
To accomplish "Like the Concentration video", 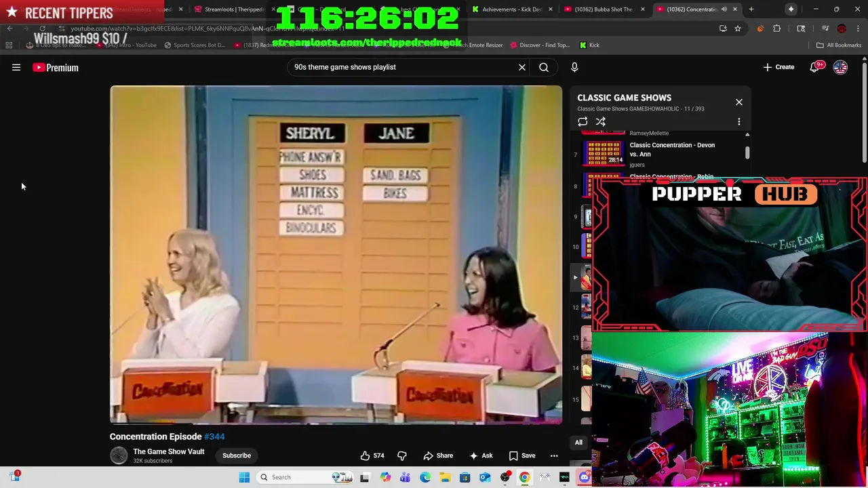I will tap(372, 455).
